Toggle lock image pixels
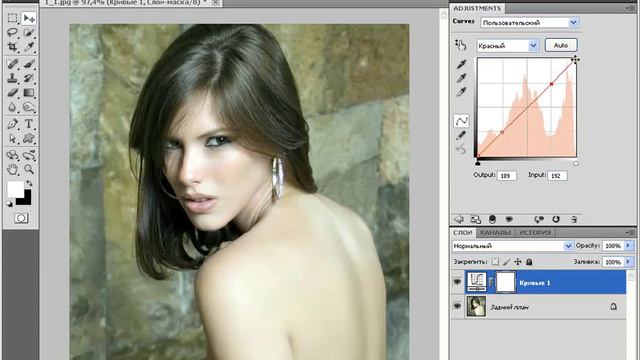The image size is (640, 360). tap(507, 262)
